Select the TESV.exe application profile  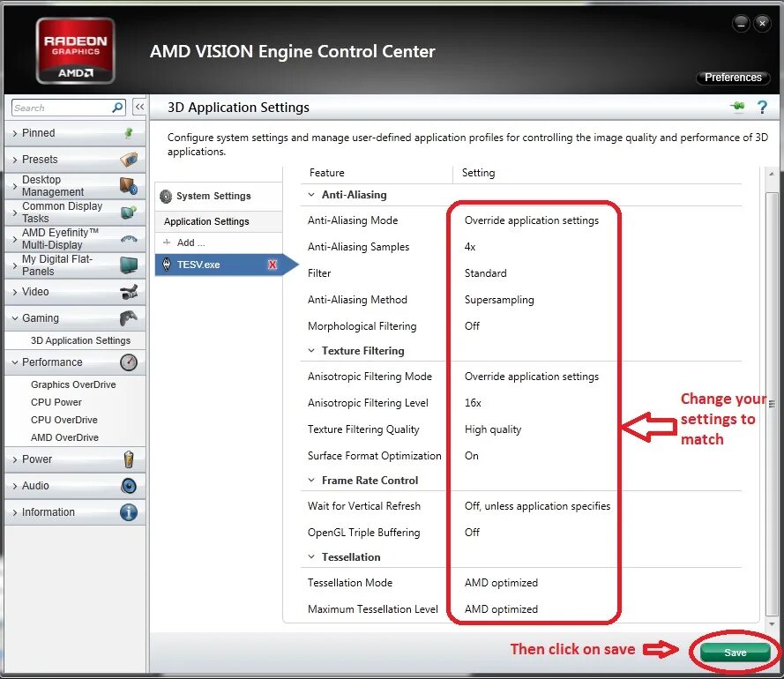(219, 265)
